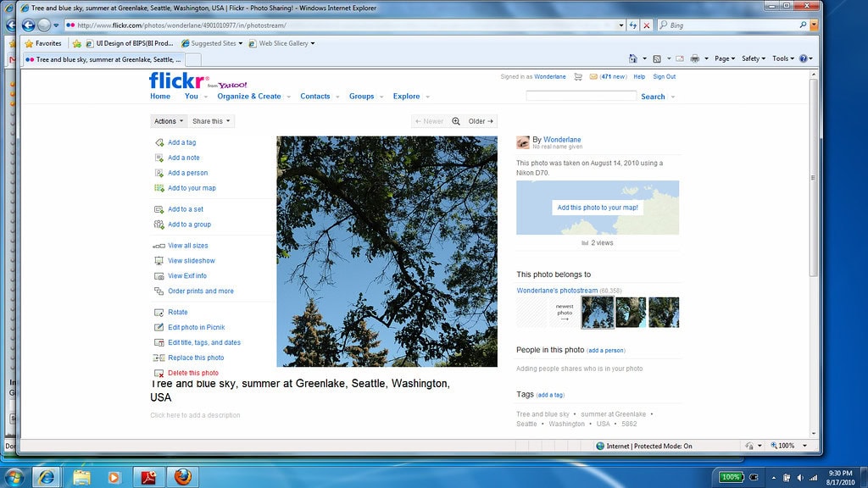The height and width of the screenshot is (488, 868).
Task: Click the Add to a set icon
Action: [x=159, y=209]
